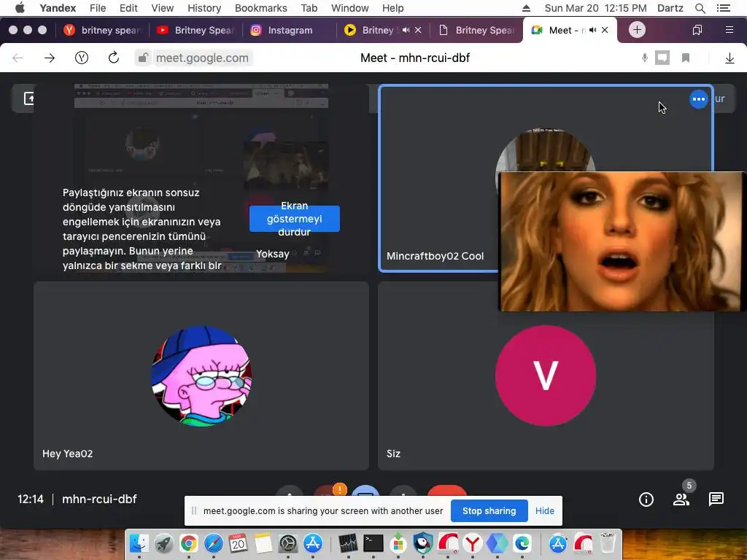Close the Meet tab
The width and height of the screenshot is (747, 560).
[605, 30]
